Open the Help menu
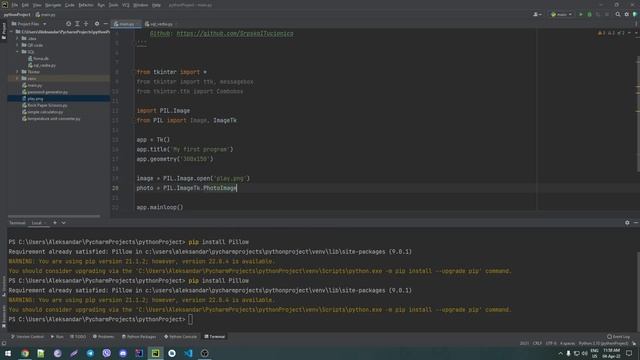Image resolution: width=640 pixels, height=360 pixels. click(x=156, y=5)
